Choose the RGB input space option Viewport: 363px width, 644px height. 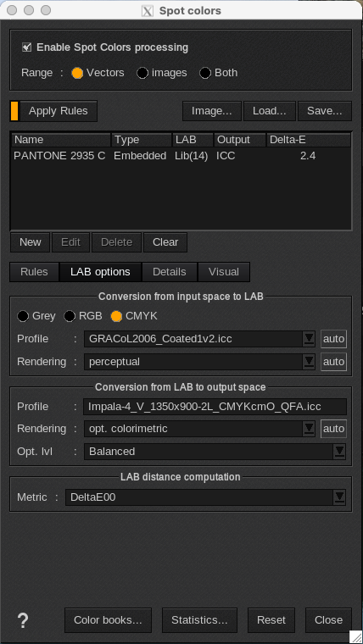pyautogui.click(x=70, y=316)
